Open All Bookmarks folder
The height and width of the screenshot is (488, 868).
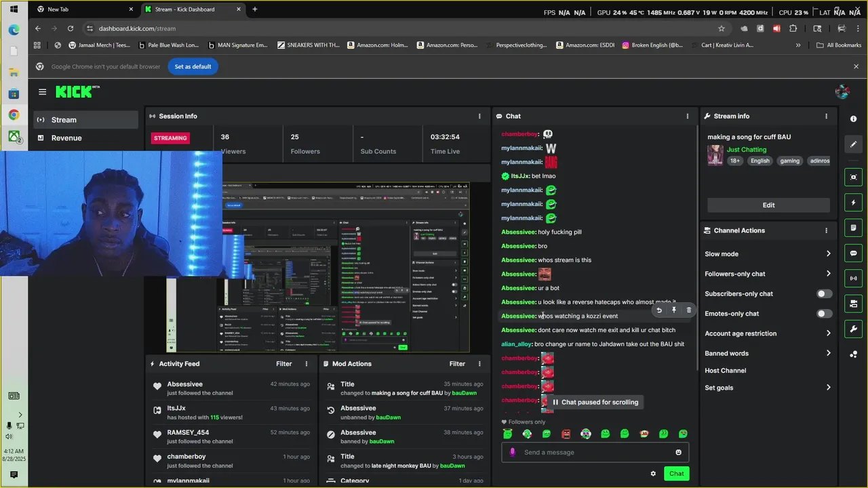tap(839, 45)
